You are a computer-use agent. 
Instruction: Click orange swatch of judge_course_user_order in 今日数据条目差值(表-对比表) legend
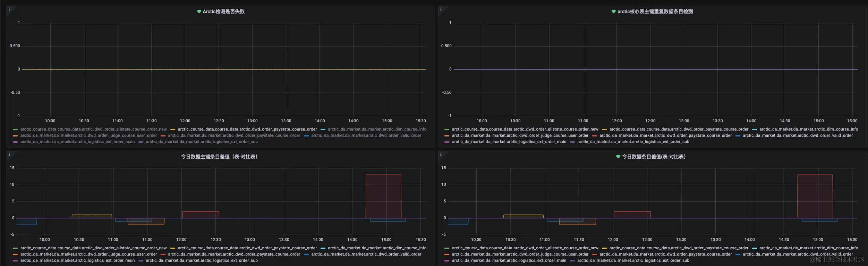coord(447,255)
